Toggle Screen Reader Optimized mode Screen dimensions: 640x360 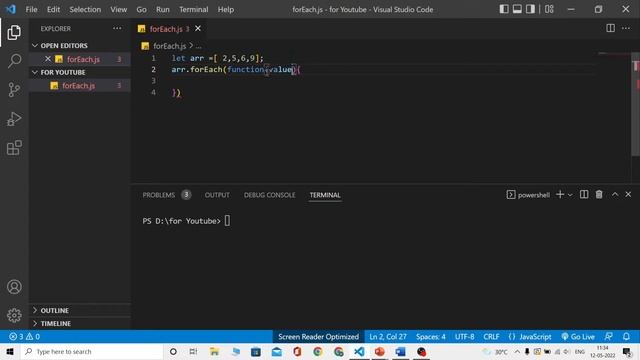pyautogui.click(x=318, y=337)
